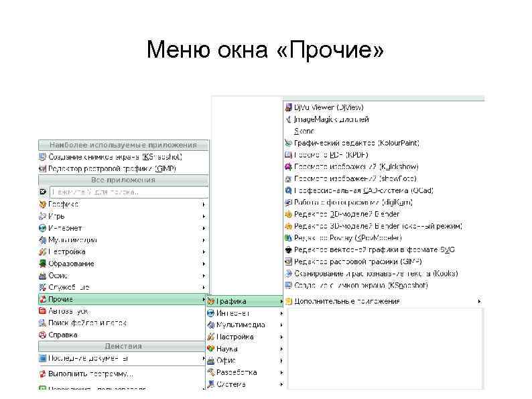Expand Мультимедиа arrow in main menu
This screenshot has width=532, height=399.
[204, 240]
